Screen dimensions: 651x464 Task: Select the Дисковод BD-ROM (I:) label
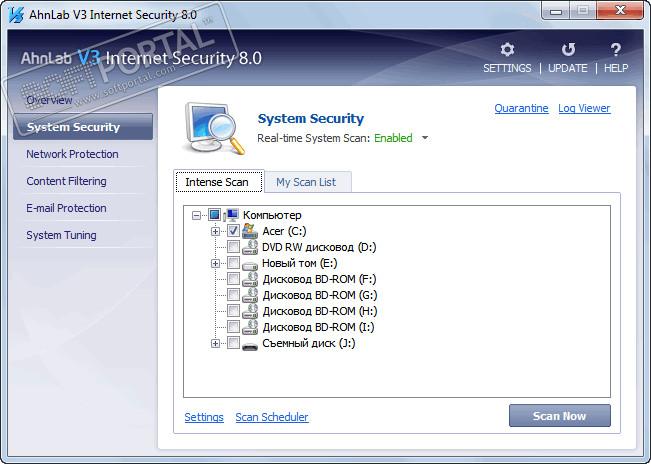click(318, 327)
